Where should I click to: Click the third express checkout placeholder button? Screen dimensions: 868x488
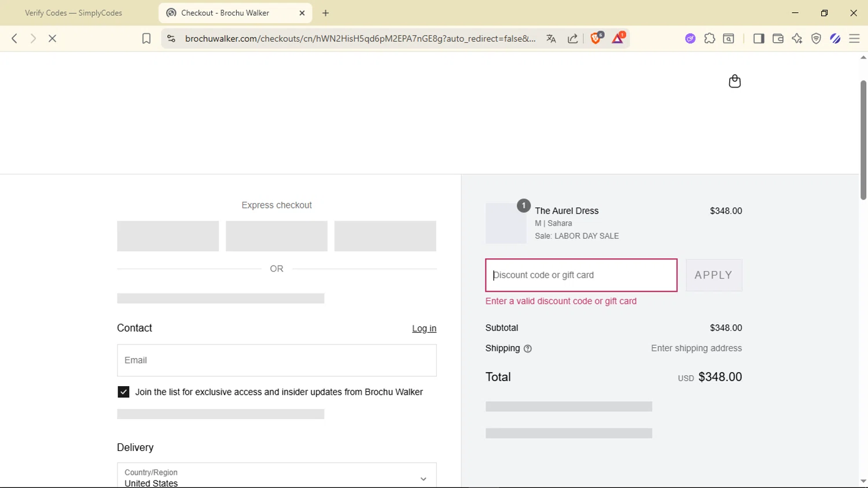(x=385, y=236)
